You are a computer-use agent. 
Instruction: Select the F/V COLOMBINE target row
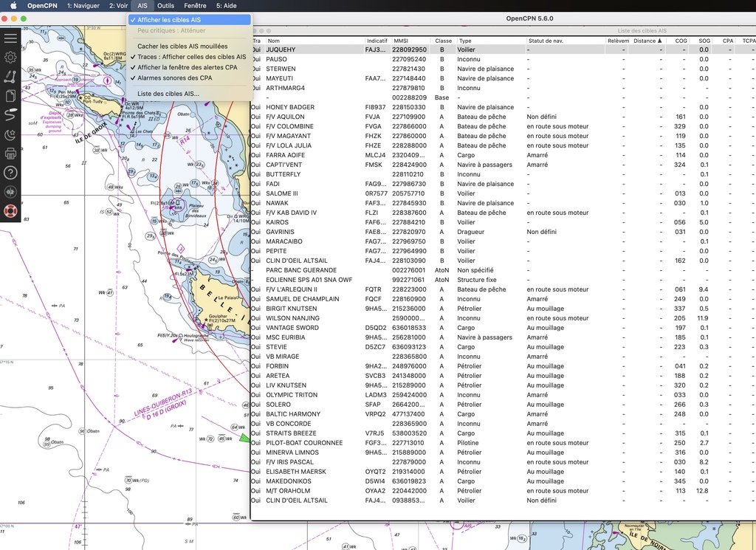pos(504,126)
